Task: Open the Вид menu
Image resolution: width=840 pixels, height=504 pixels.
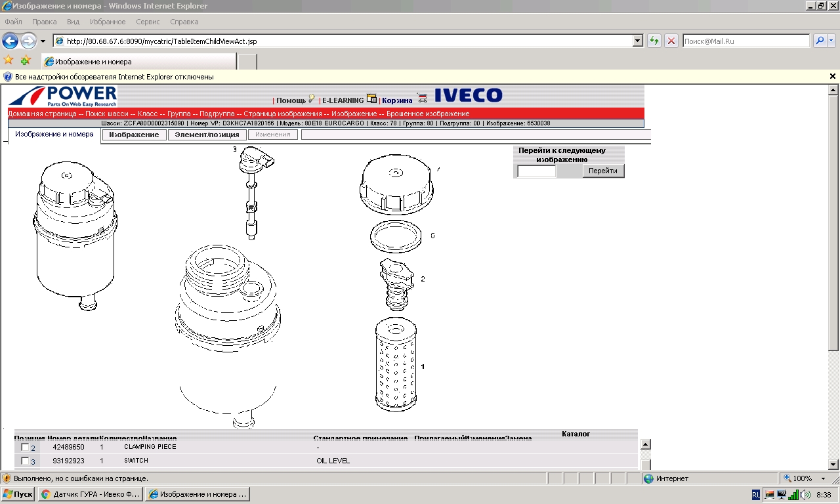Action: tap(73, 22)
